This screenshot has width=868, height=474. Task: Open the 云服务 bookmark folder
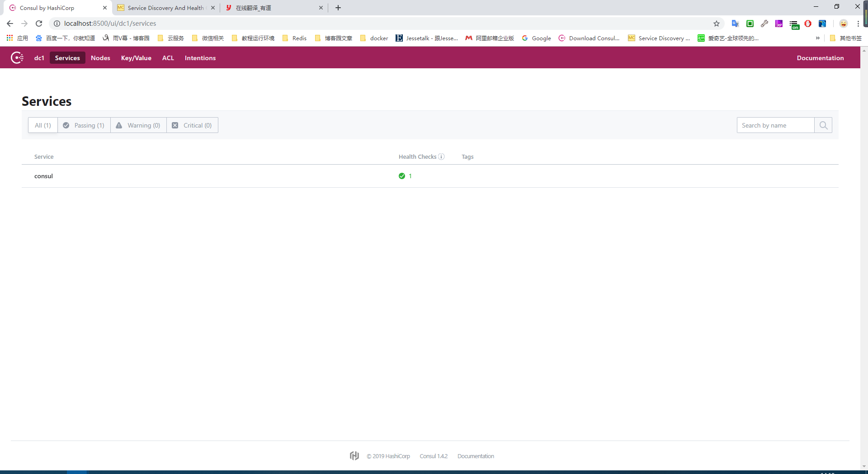coord(171,38)
